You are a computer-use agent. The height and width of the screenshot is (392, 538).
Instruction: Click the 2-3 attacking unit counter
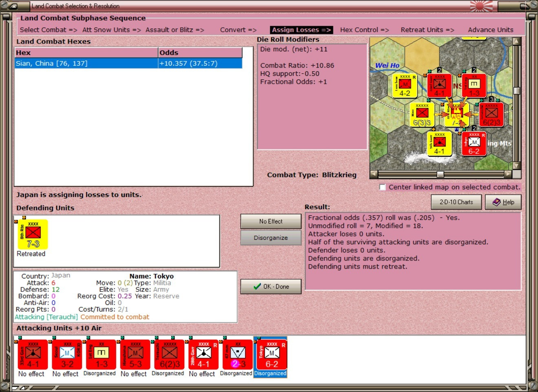[238, 354]
